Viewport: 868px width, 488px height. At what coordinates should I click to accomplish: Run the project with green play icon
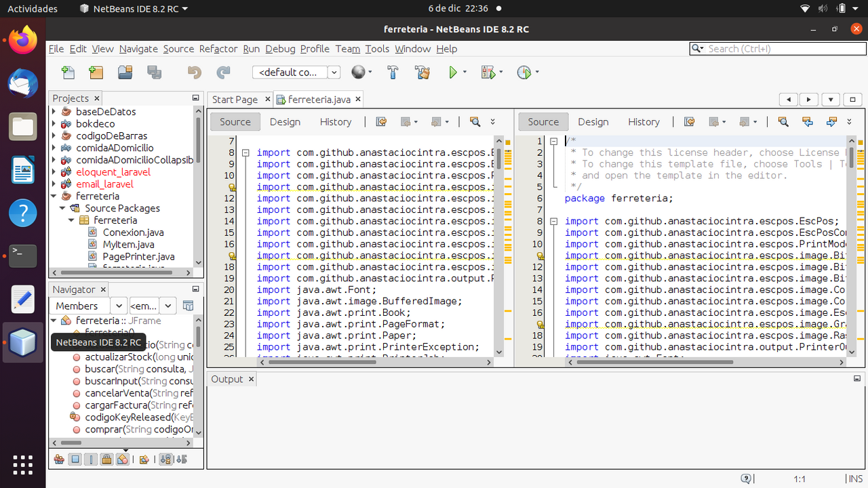coord(453,73)
